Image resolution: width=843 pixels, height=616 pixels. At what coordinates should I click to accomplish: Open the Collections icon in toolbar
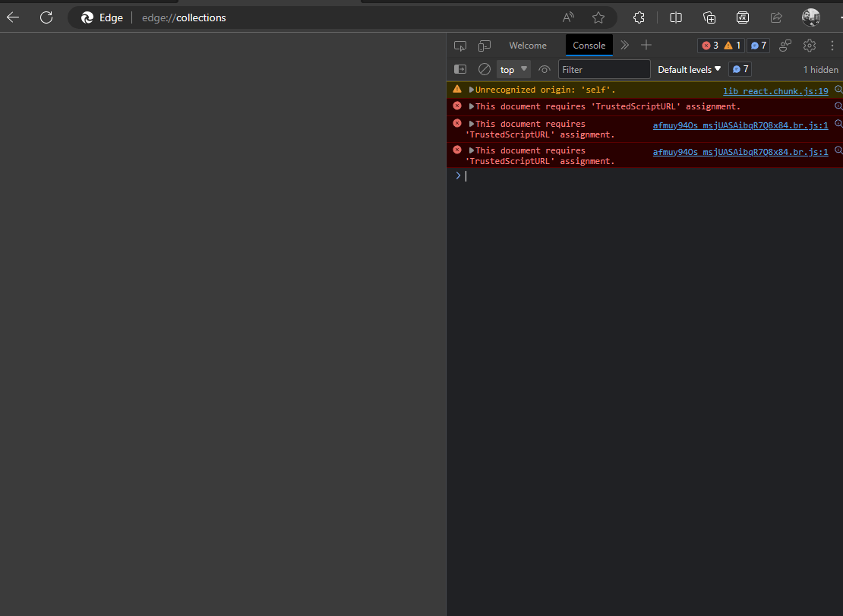[x=709, y=17]
